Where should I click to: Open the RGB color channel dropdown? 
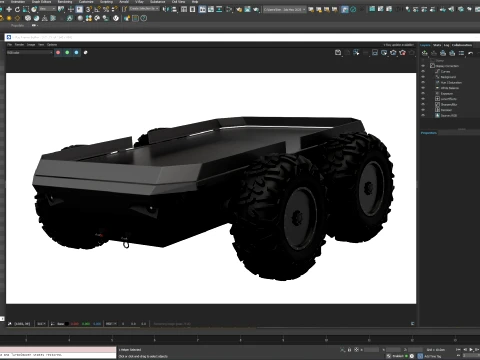(30, 52)
